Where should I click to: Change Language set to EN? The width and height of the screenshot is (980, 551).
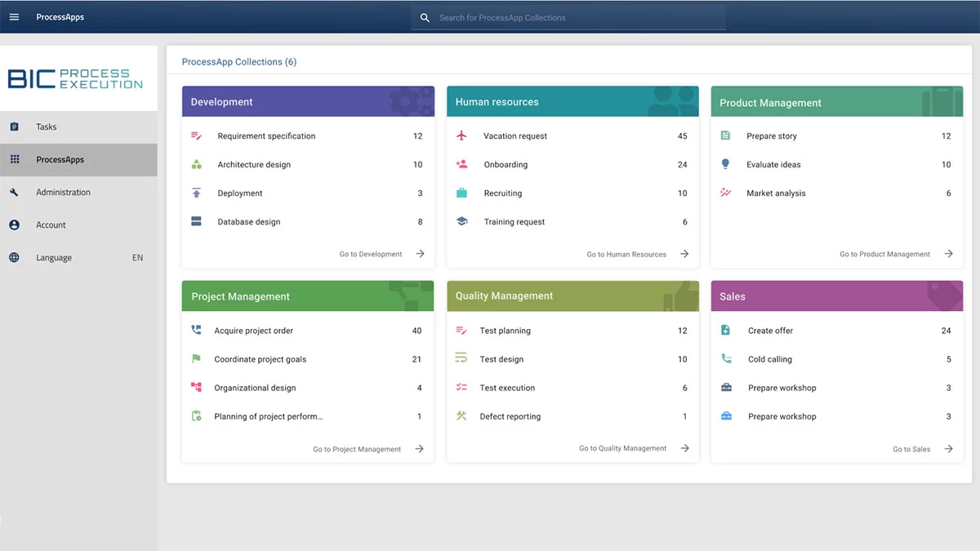coord(78,257)
